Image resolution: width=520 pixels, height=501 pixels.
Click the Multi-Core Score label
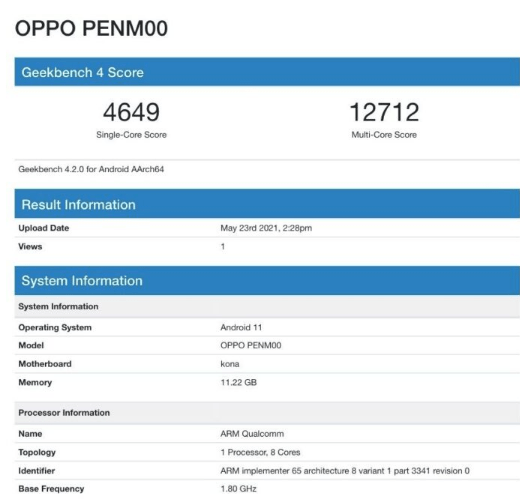coord(384,135)
